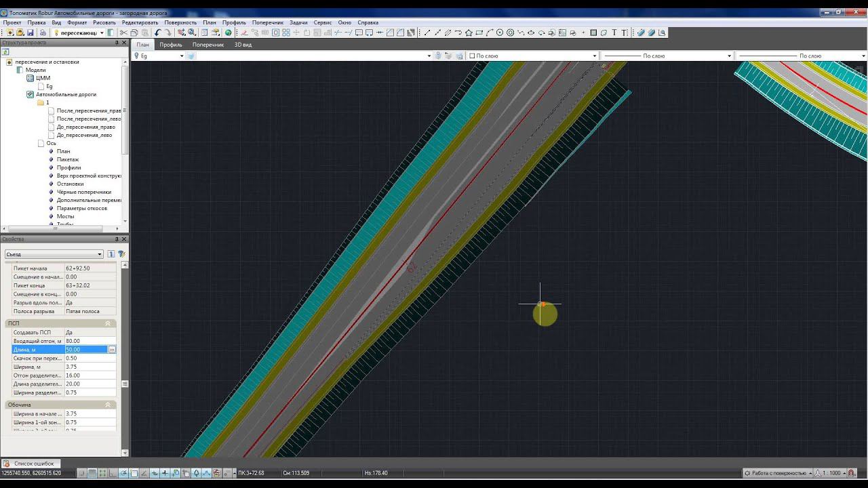Select the Параметры откосов tree item

click(82, 208)
